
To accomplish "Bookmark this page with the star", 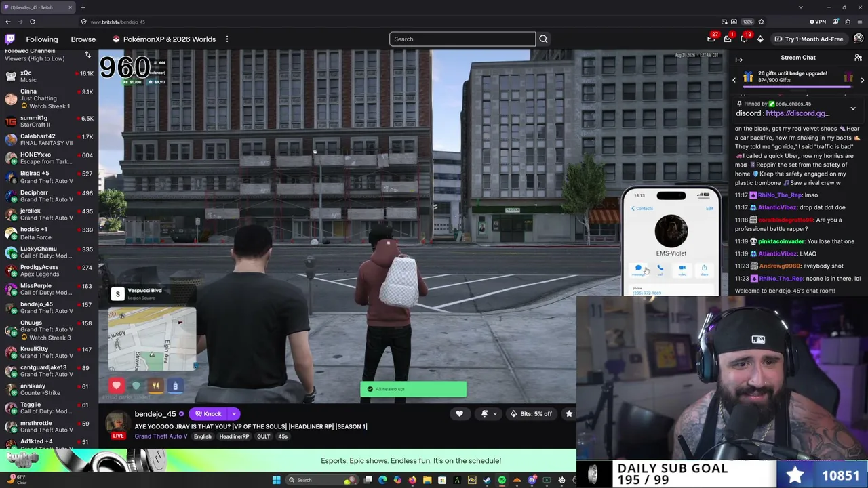I will pos(761,22).
